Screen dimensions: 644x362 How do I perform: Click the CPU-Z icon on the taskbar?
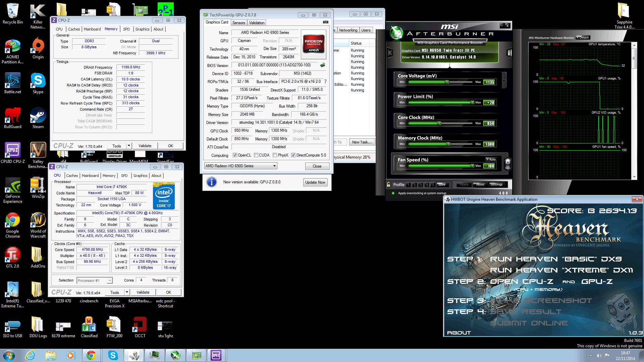[216, 355]
